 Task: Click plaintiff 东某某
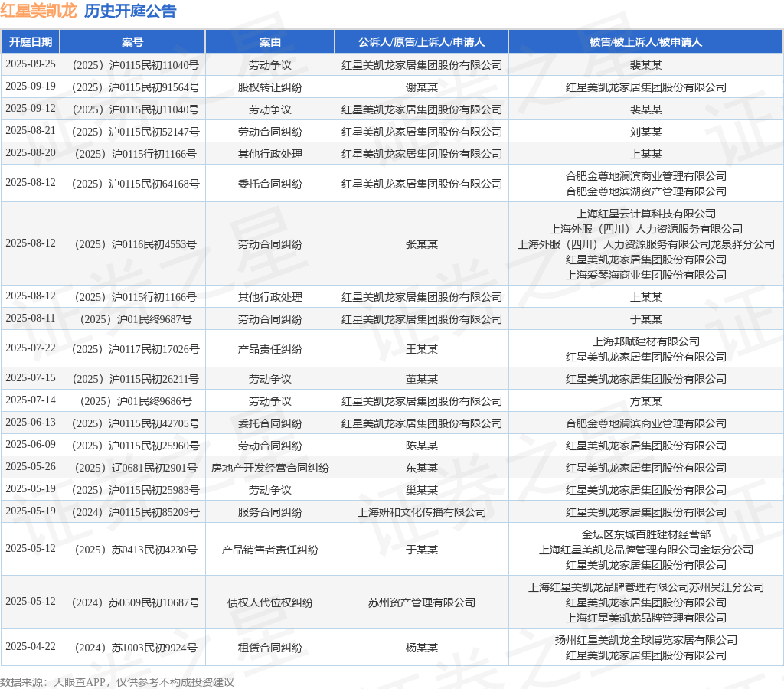point(422,468)
